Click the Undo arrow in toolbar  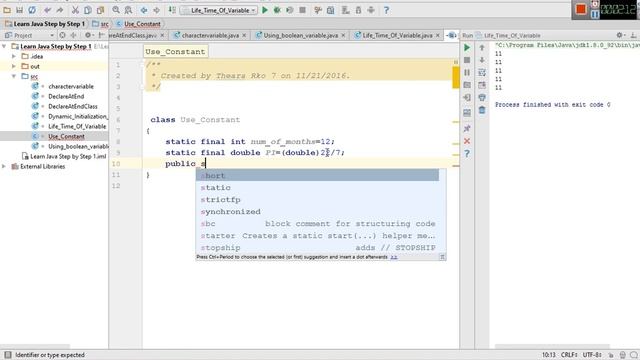click(48, 10)
